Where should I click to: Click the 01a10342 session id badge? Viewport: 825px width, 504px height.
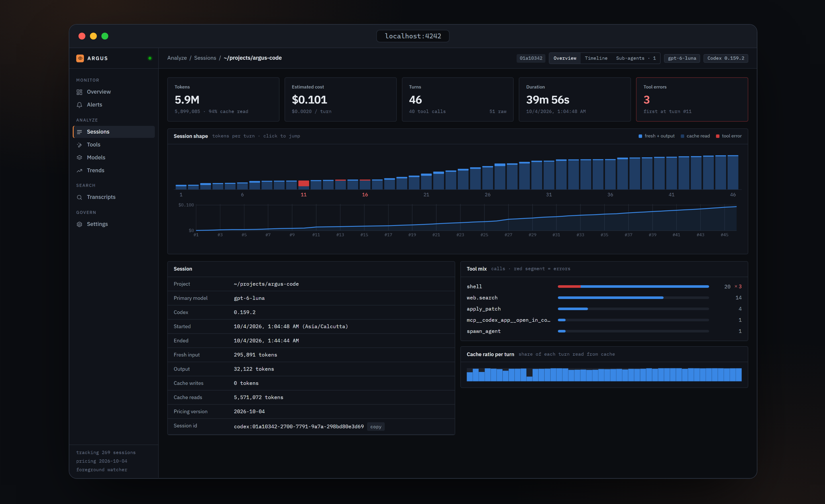531,58
